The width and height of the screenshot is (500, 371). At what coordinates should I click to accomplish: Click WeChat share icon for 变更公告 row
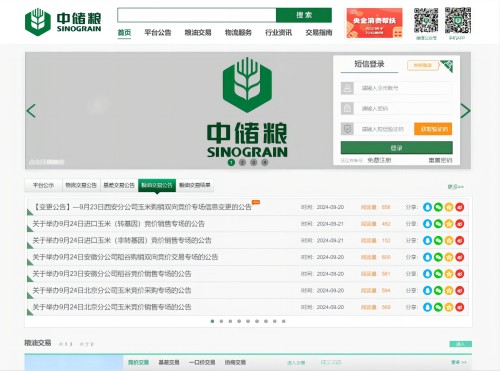(438, 207)
